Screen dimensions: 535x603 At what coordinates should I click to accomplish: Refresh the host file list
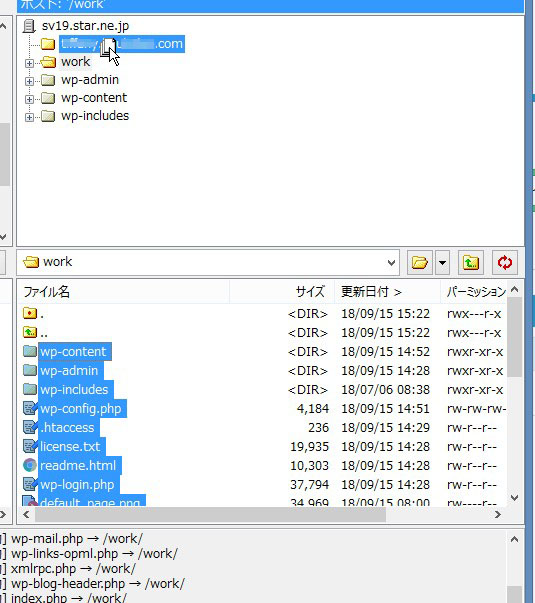click(x=505, y=263)
